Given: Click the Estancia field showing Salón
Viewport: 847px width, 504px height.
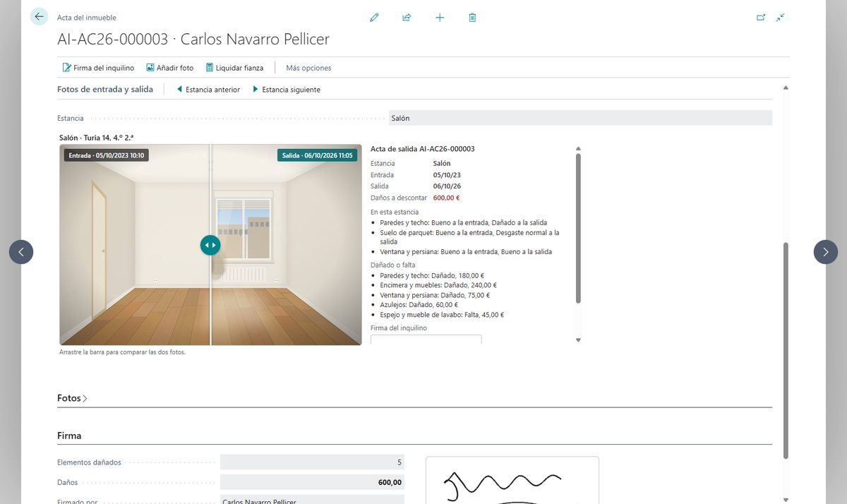Looking at the screenshot, I should (x=580, y=119).
